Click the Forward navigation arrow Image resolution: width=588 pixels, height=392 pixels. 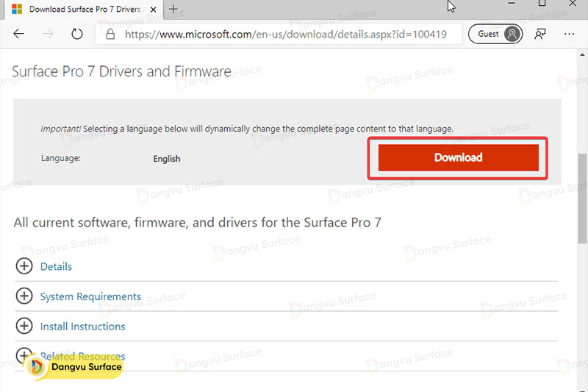48,35
